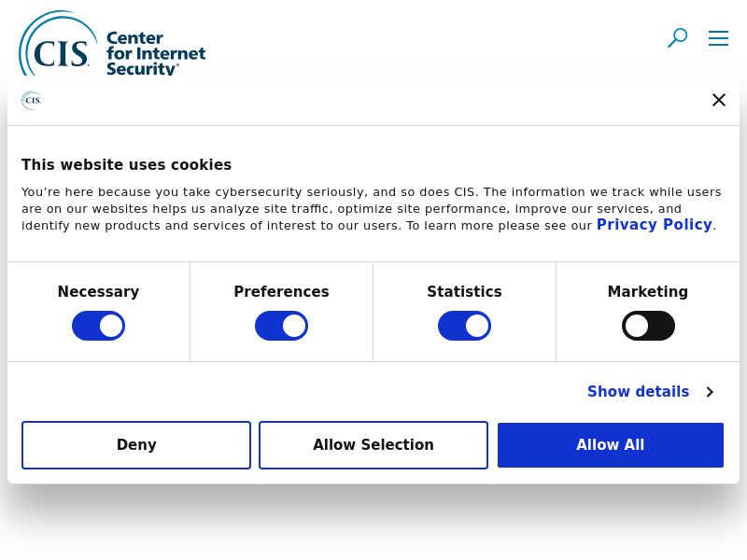Viewport: 747px width, 560px height.
Task: Disable the Preferences cookies switch
Action: tap(281, 326)
